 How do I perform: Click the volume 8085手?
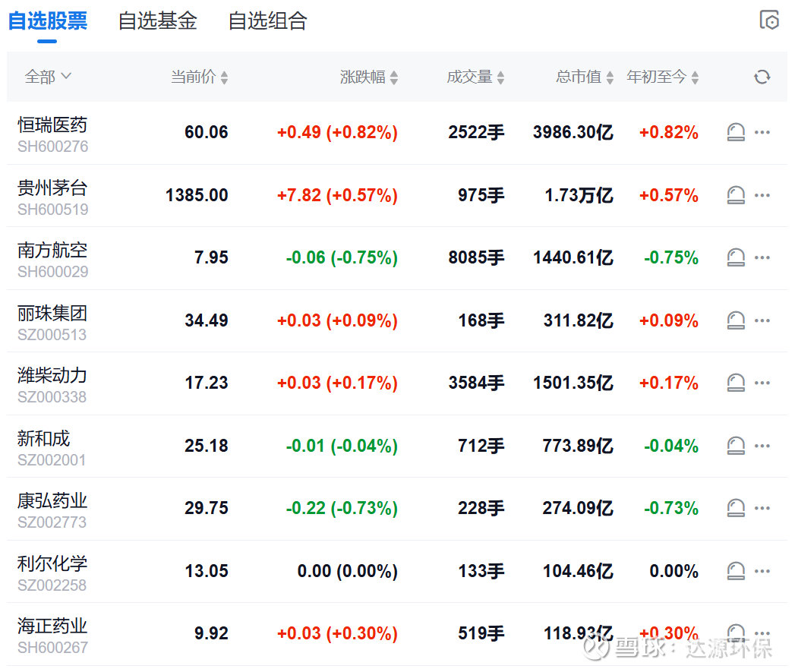point(476,257)
